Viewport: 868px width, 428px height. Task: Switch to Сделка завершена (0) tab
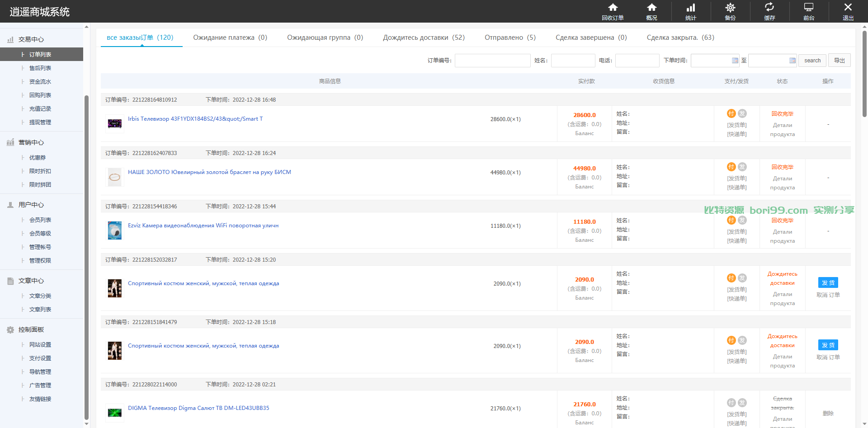pyautogui.click(x=591, y=38)
